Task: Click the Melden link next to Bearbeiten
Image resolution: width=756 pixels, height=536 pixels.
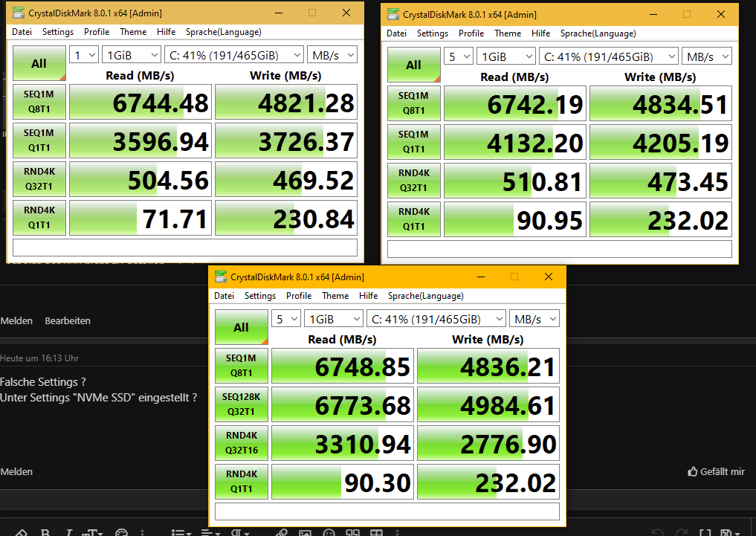Action: (16, 320)
